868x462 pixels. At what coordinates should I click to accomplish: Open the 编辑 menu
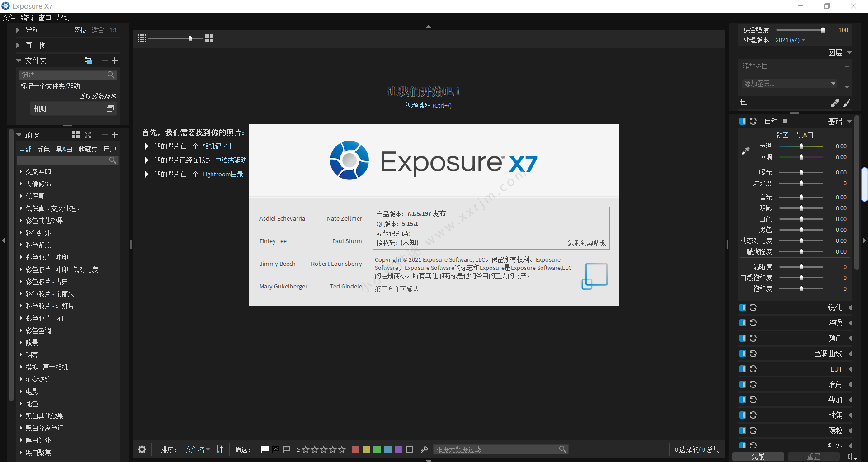click(x=27, y=18)
